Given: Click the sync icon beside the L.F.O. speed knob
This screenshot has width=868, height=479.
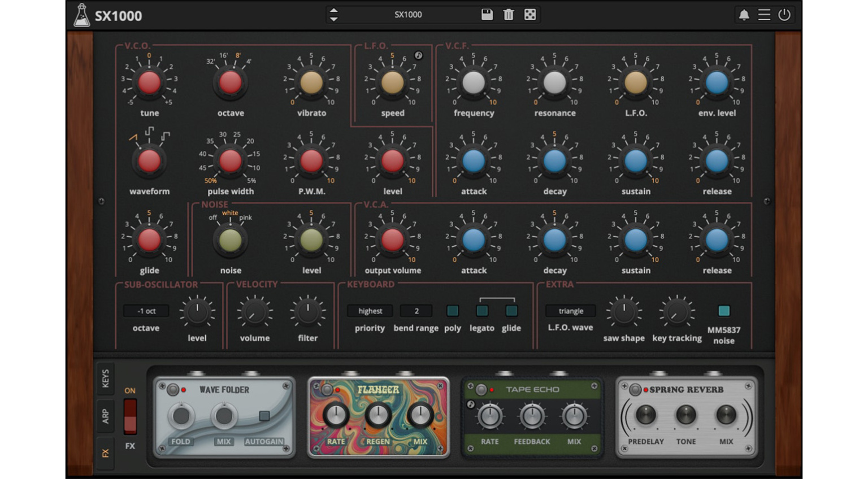Looking at the screenshot, I should (419, 56).
